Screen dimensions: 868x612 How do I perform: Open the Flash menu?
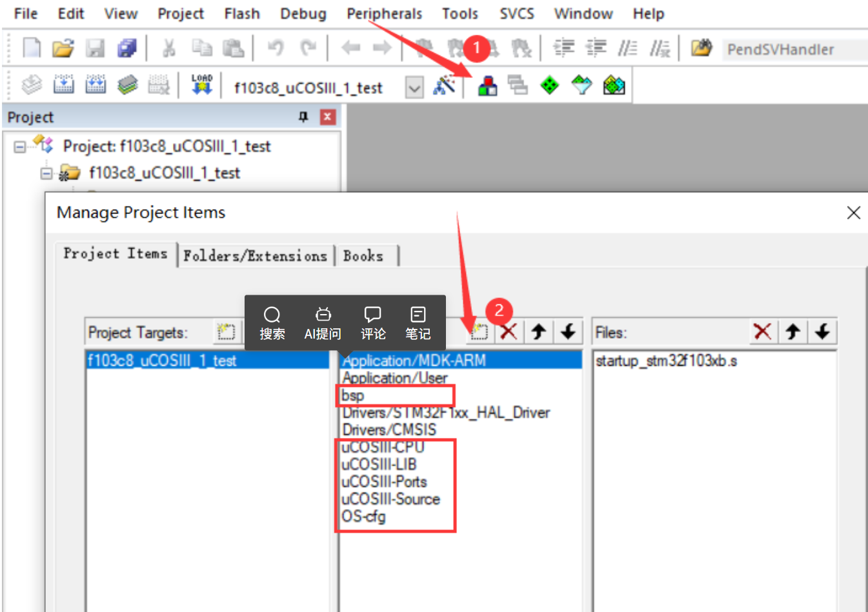pyautogui.click(x=242, y=14)
